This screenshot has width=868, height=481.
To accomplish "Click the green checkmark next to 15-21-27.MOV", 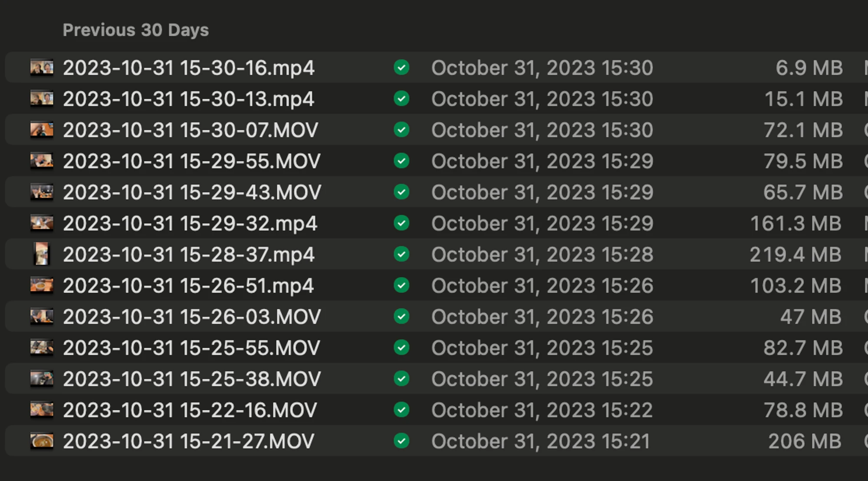I will pyautogui.click(x=401, y=441).
